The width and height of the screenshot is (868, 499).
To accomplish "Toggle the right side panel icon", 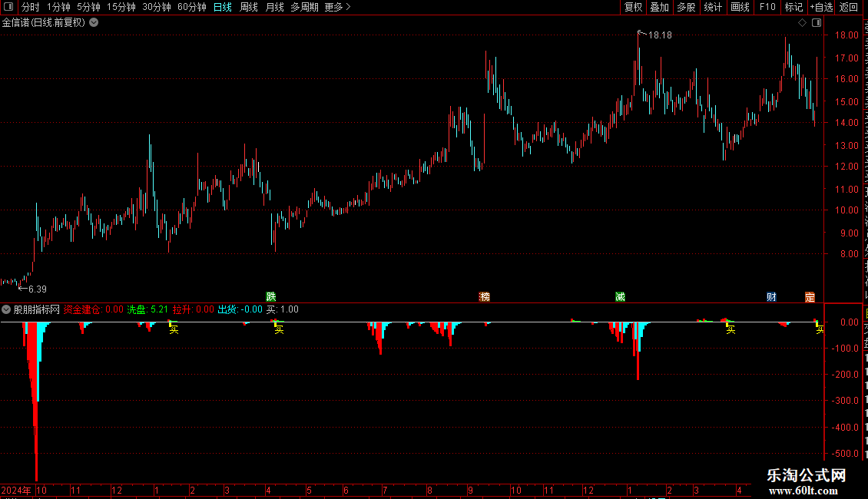I will pyautogui.click(x=817, y=23).
